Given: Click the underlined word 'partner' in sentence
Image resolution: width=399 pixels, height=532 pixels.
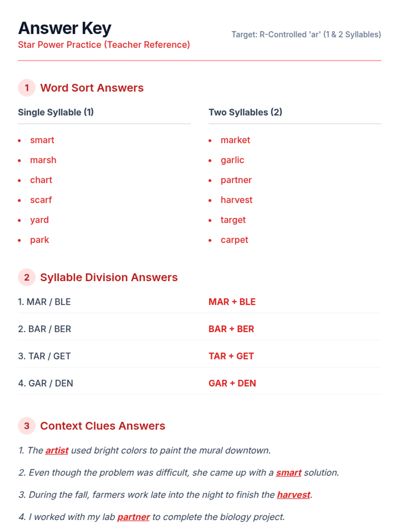Looking at the screenshot, I should (x=134, y=517).
